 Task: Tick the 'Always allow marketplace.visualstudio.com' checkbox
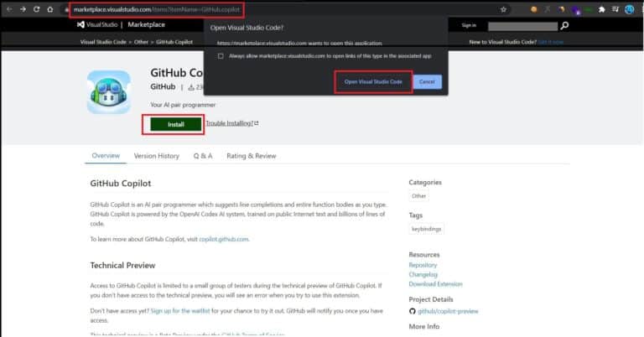point(221,56)
